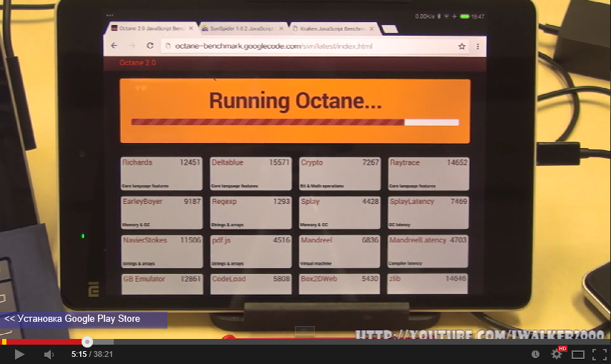611x364 pixels.
Task: Click the octane-benchmark URL address bar
Action: coord(300,46)
